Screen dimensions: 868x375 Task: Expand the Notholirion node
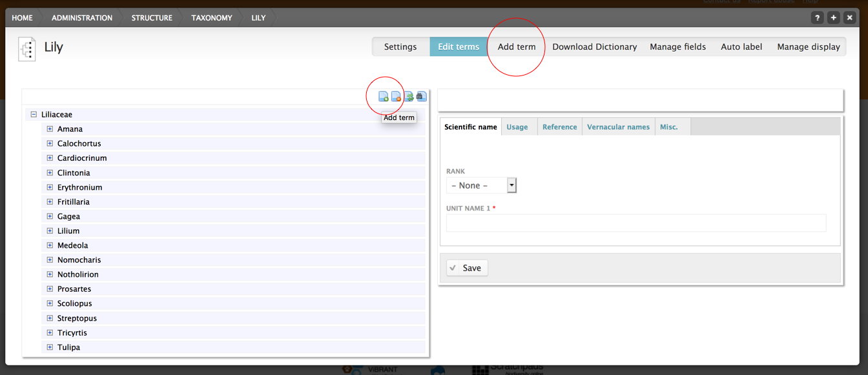click(50, 274)
